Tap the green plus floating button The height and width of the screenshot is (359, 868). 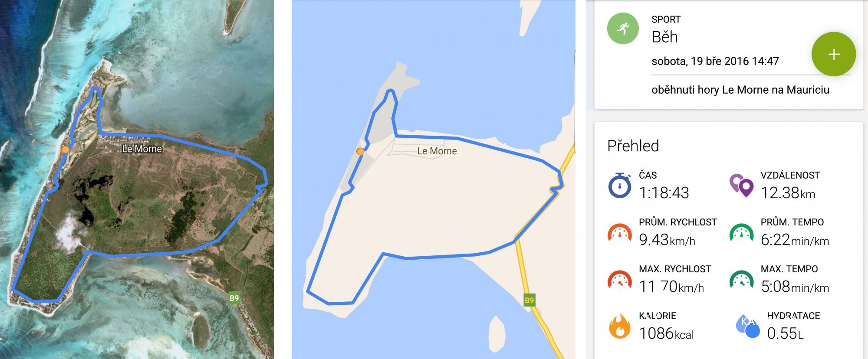833,54
